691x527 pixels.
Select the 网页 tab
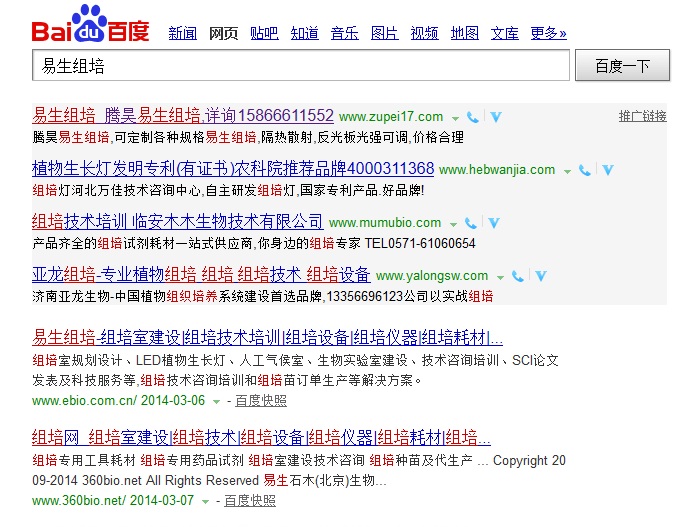tap(223, 33)
